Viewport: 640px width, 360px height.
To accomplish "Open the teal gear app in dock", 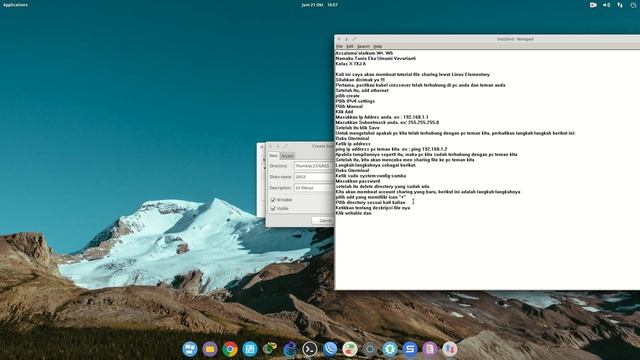I will tap(390, 349).
